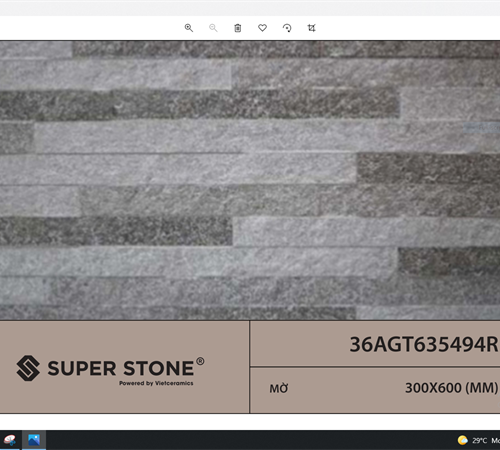The width and height of the screenshot is (500, 450).
Task: Click the Powered by Vietceramics caption
Action: [156, 383]
